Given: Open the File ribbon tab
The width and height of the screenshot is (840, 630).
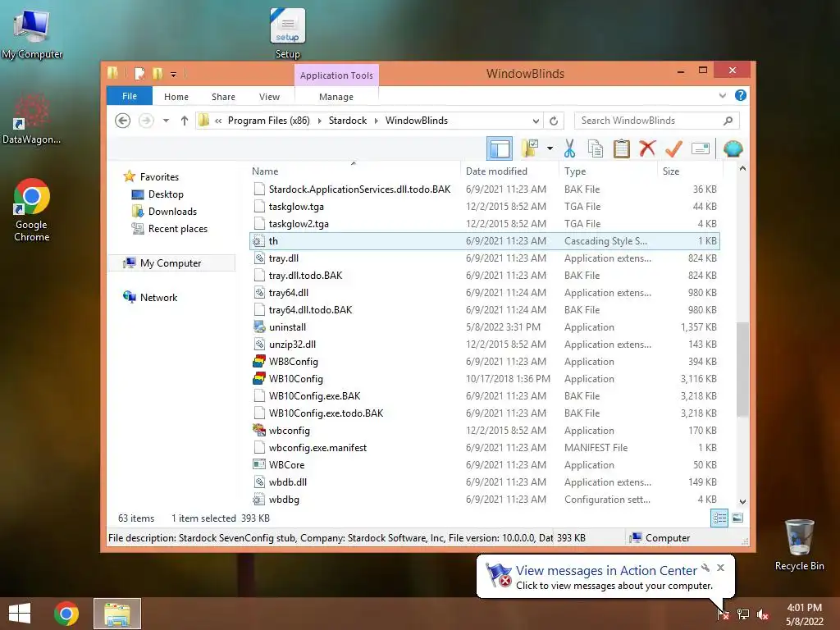Looking at the screenshot, I should point(129,97).
